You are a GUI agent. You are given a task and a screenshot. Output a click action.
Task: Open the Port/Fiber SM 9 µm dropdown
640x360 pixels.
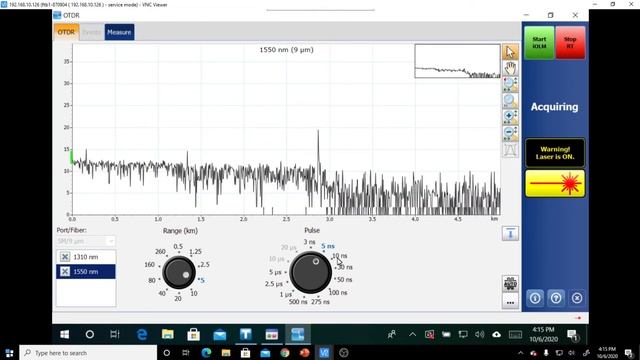[x=86, y=241]
